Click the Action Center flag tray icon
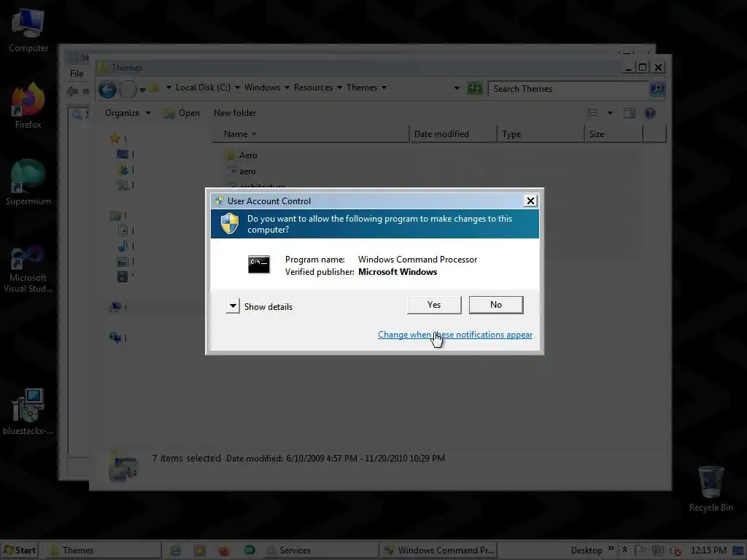This screenshot has width=747, height=560. click(x=640, y=551)
